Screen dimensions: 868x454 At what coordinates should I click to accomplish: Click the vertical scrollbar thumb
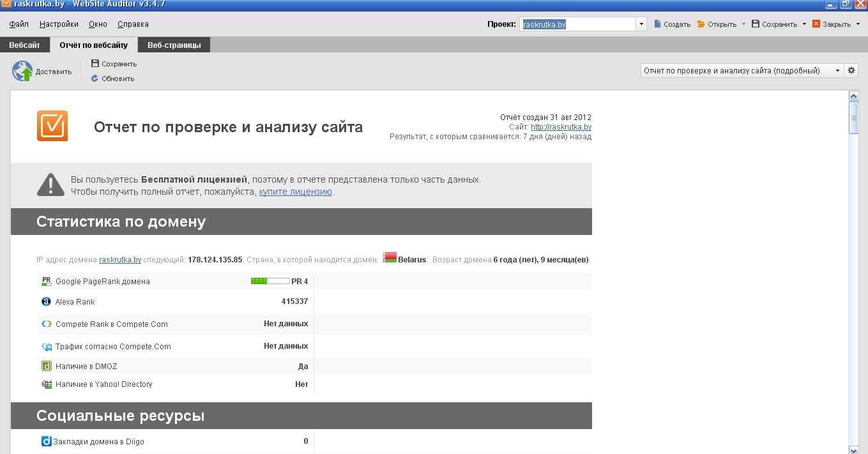(853, 117)
